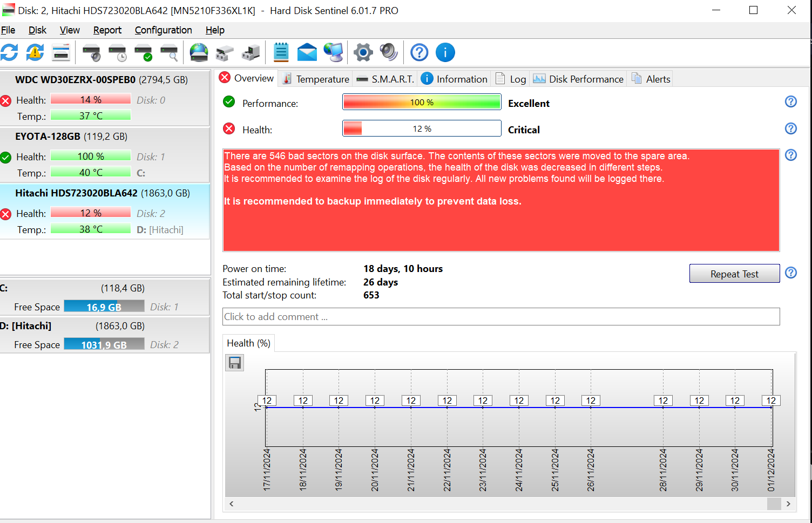Screen dimensions: 812x523
Task: Click the help icon next to Repeat Test
Action: tap(791, 273)
